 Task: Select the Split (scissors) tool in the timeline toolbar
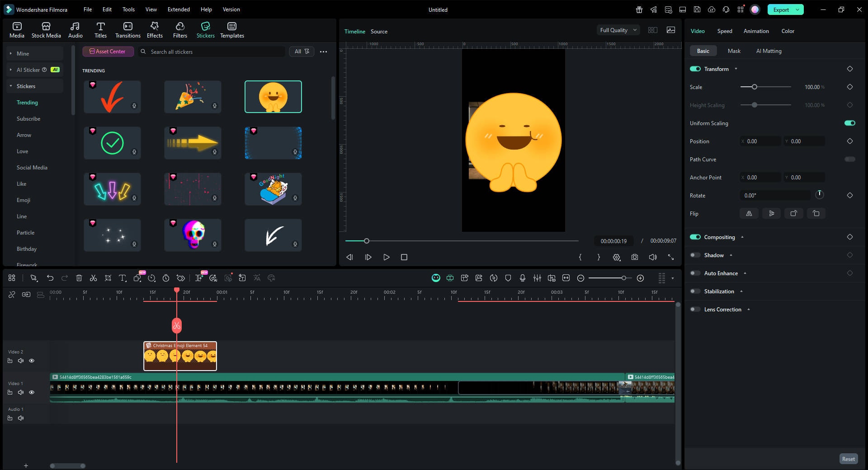coord(93,278)
